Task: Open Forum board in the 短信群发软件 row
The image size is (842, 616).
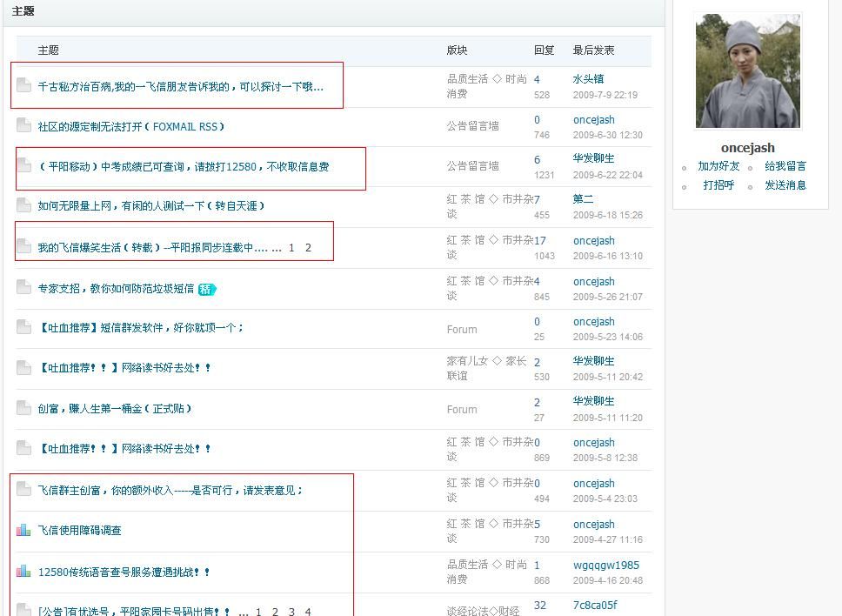Action: click(462, 329)
